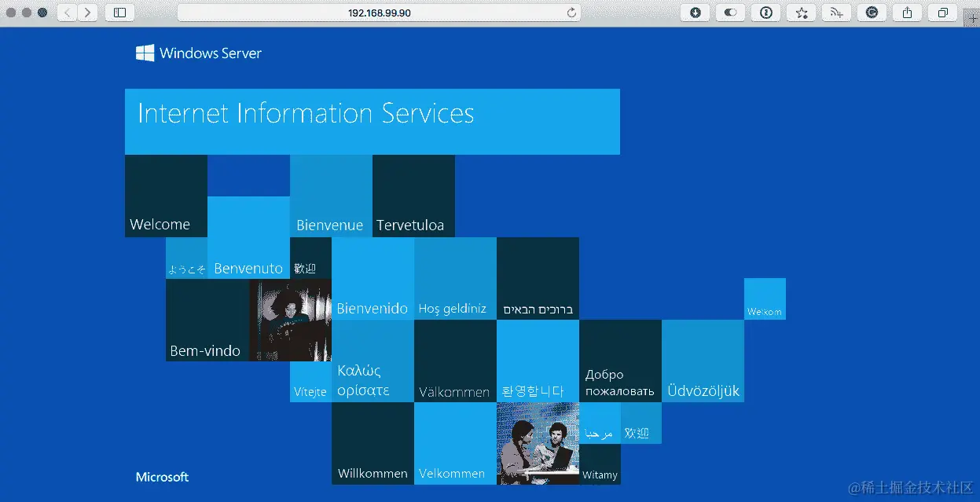
Task: Click the Greek Καλώς ορίσατε tile
Action: pyautogui.click(x=373, y=361)
